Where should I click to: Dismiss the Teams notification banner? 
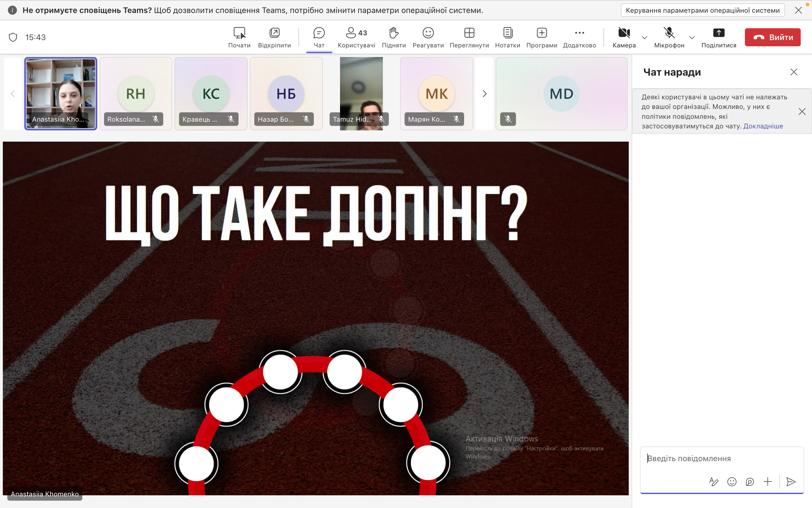point(798,10)
